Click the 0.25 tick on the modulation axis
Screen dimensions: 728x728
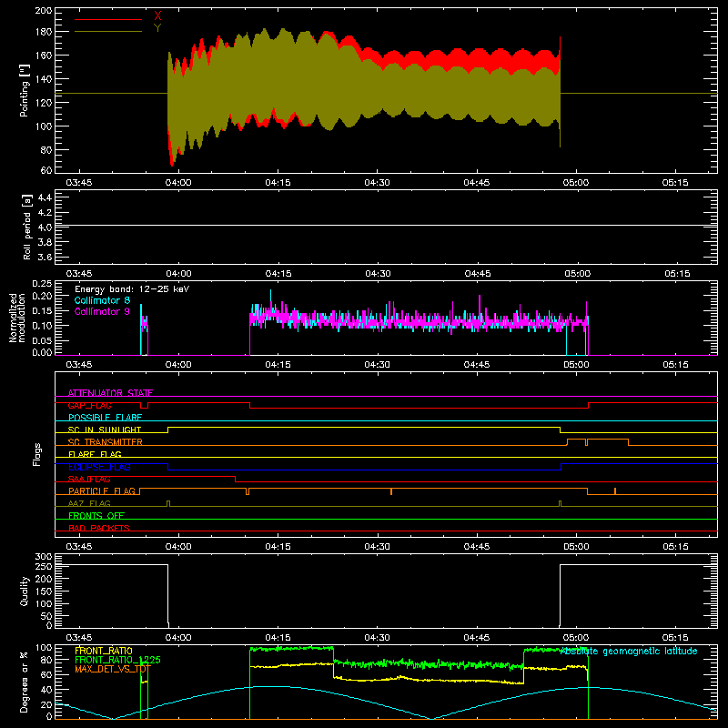[42, 284]
